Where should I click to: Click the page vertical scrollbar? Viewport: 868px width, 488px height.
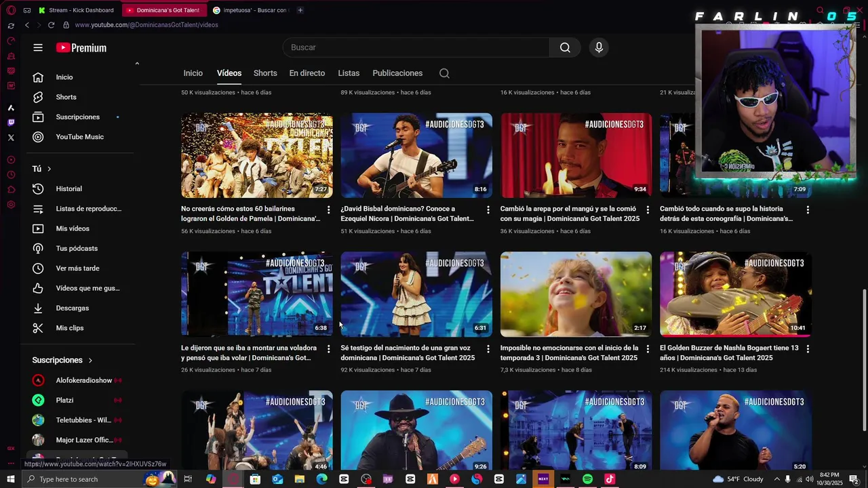coord(863,359)
